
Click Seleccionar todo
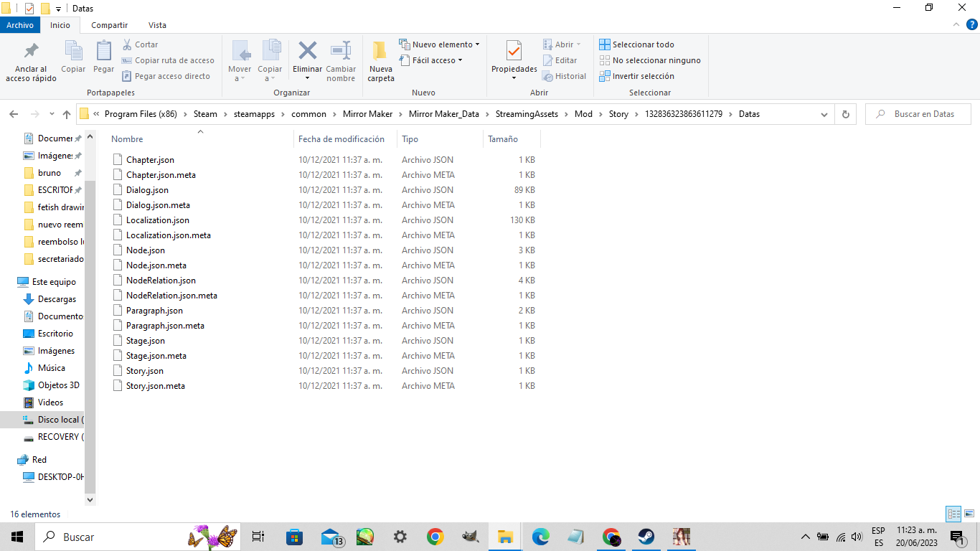[636, 44]
